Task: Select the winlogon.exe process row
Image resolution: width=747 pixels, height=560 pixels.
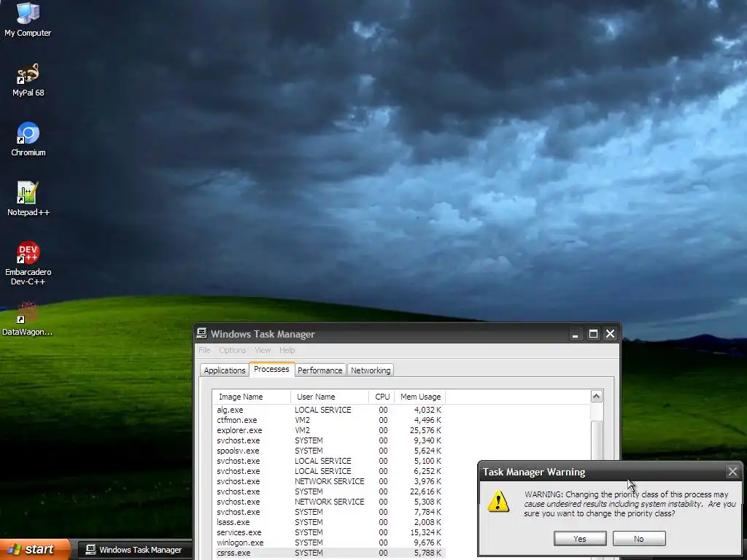Action: click(329, 542)
